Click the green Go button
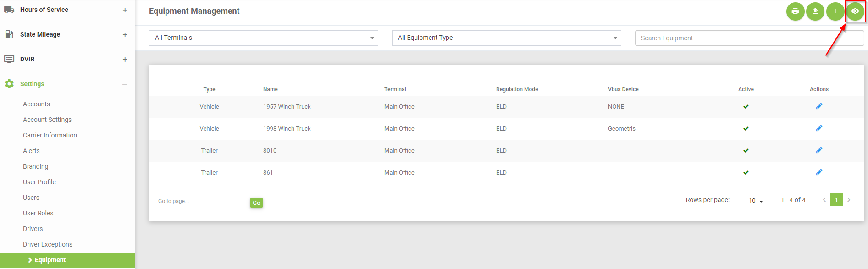868x269 pixels. tap(256, 203)
